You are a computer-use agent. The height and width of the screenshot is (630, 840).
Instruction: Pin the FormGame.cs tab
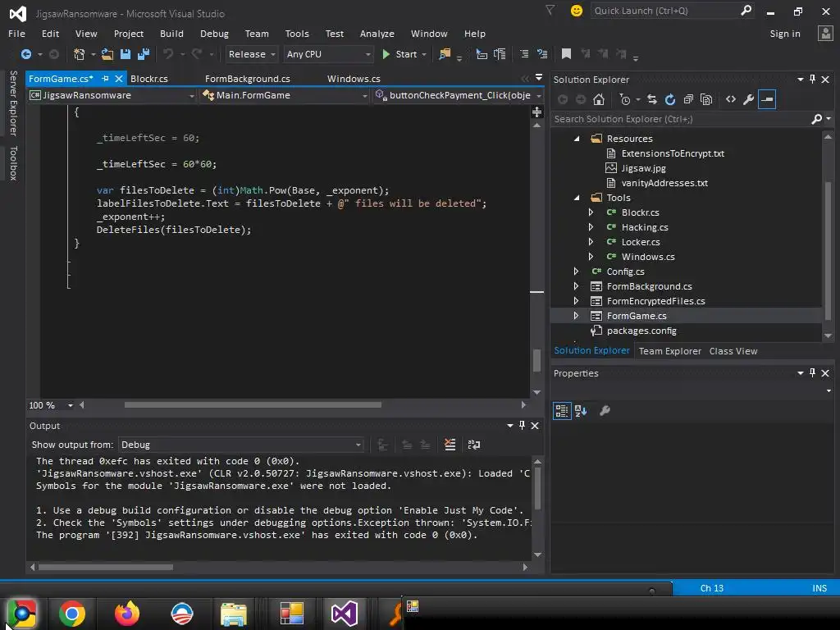(106, 79)
